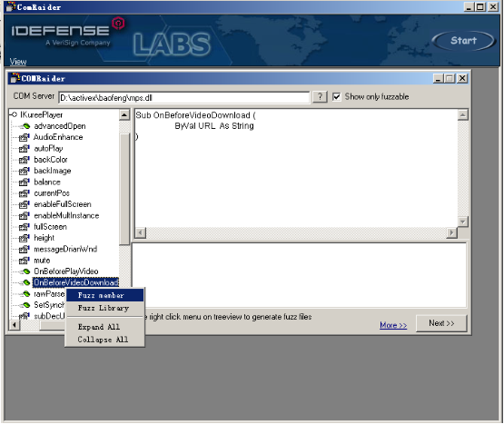
Task: Click the property icon beside messageDrianWnd
Action: pos(24,250)
